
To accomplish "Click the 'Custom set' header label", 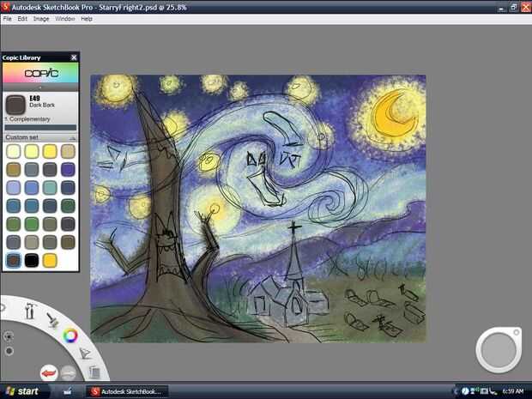I will pos(21,137).
